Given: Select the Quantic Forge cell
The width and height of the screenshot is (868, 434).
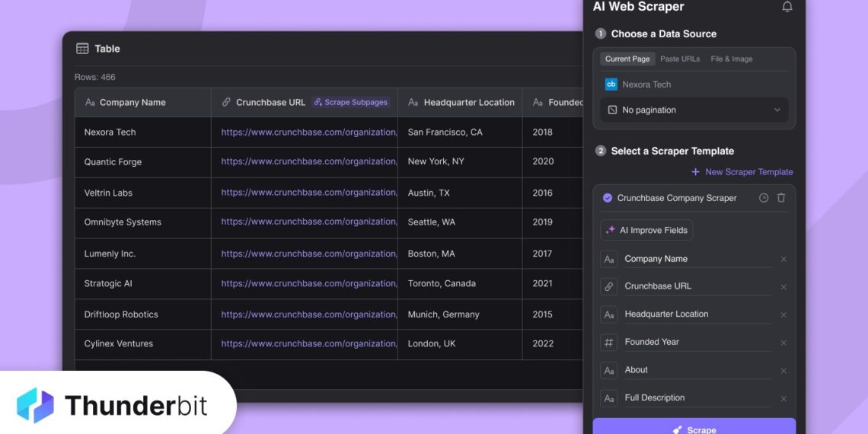Looking at the screenshot, I should (x=143, y=162).
